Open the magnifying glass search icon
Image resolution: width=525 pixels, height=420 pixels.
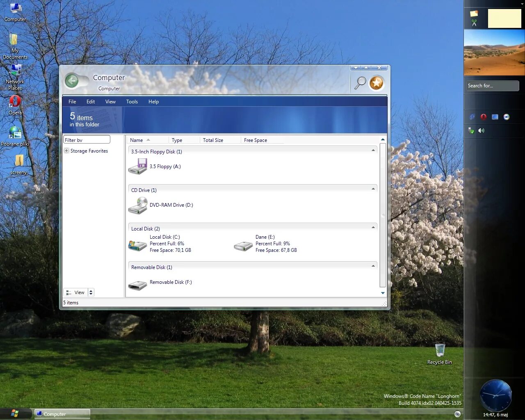pos(360,83)
